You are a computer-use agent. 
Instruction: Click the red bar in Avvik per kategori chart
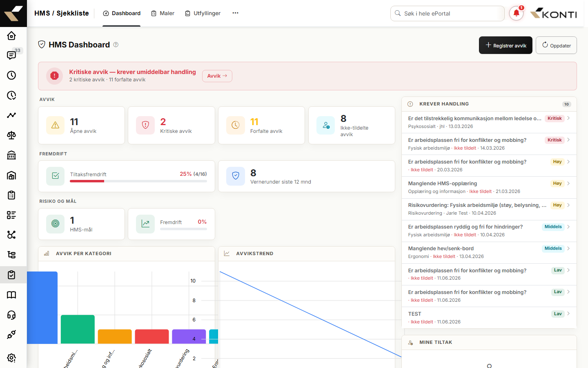(x=152, y=337)
